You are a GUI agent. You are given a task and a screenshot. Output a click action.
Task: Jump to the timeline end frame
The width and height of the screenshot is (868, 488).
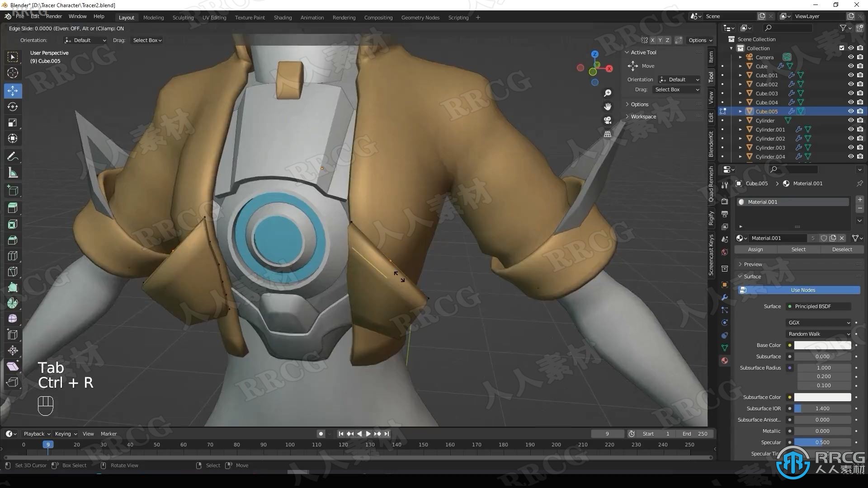387,434
